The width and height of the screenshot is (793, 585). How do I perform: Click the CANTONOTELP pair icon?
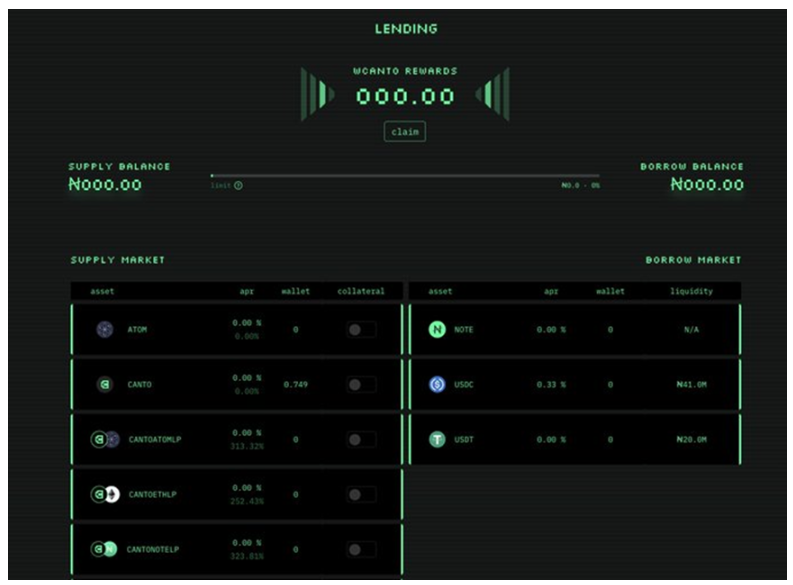coord(104,549)
